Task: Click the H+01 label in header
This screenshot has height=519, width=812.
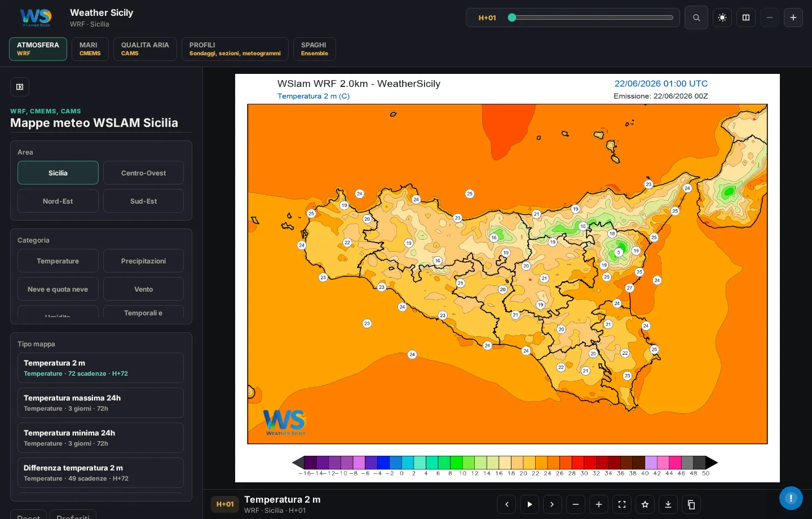Action: click(x=487, y=17)
